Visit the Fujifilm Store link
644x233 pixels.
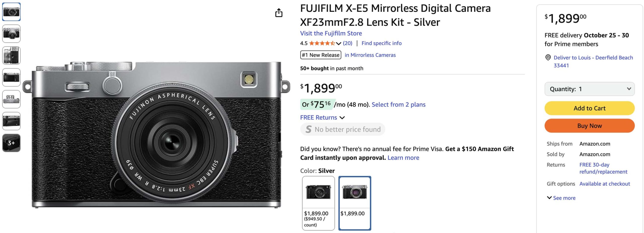[331, 33]
